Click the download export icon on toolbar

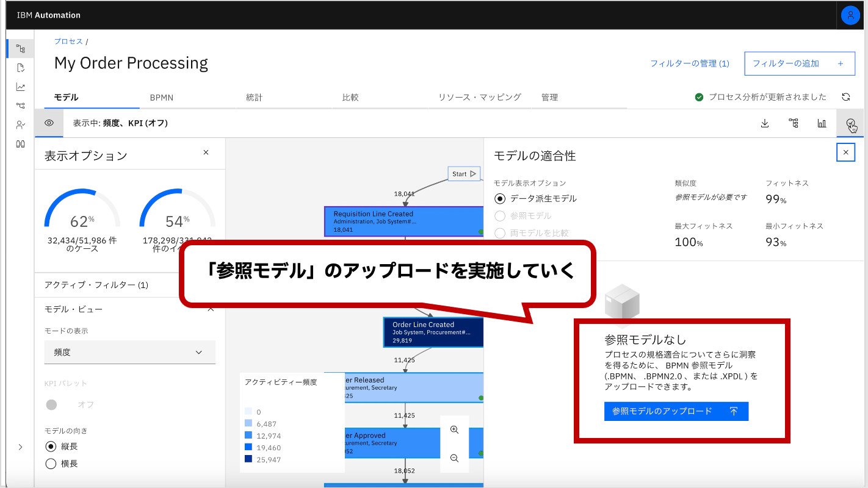pyautogui.click(x=764, y=123)
